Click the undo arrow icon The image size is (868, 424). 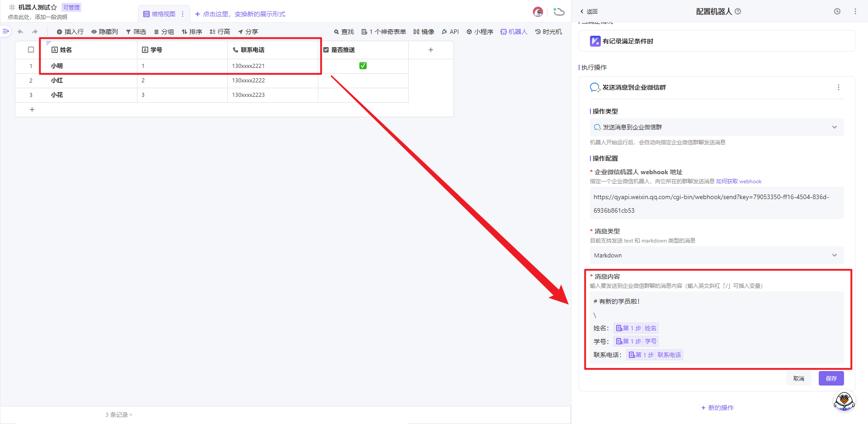point(20,32)
